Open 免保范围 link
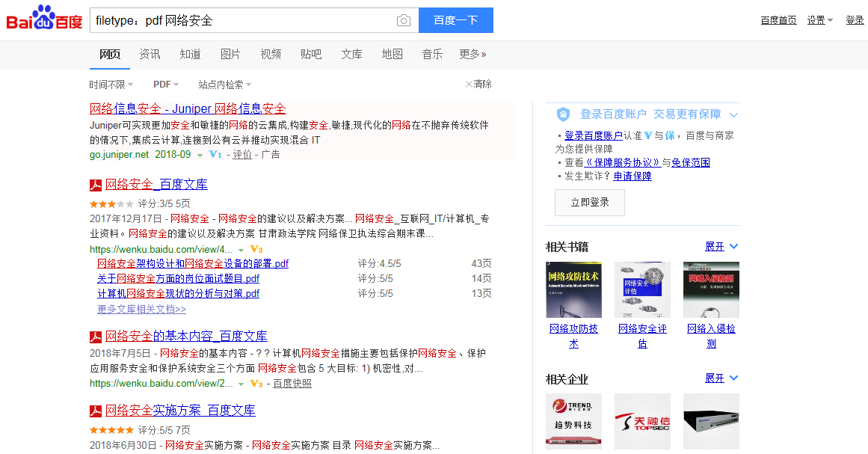 click(x=691, y=163)
